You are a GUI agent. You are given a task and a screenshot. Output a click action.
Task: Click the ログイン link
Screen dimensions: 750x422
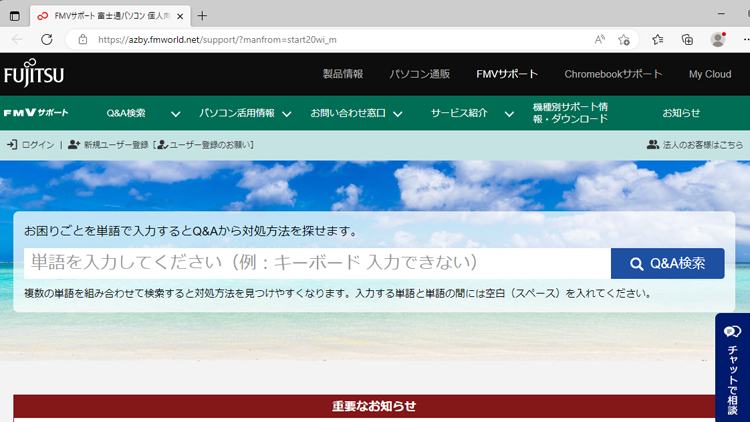(x=38, y=145)
